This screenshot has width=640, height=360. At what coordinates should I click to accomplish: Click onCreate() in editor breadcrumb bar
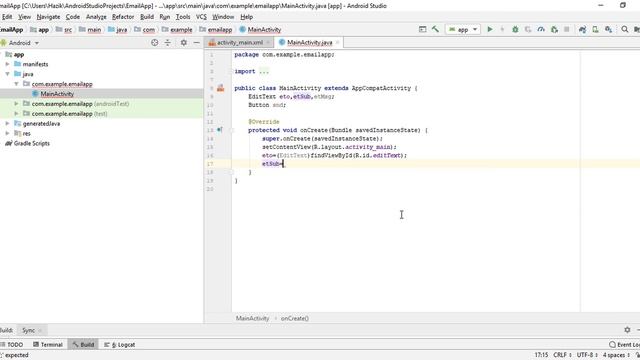click(x=294, y=318)
